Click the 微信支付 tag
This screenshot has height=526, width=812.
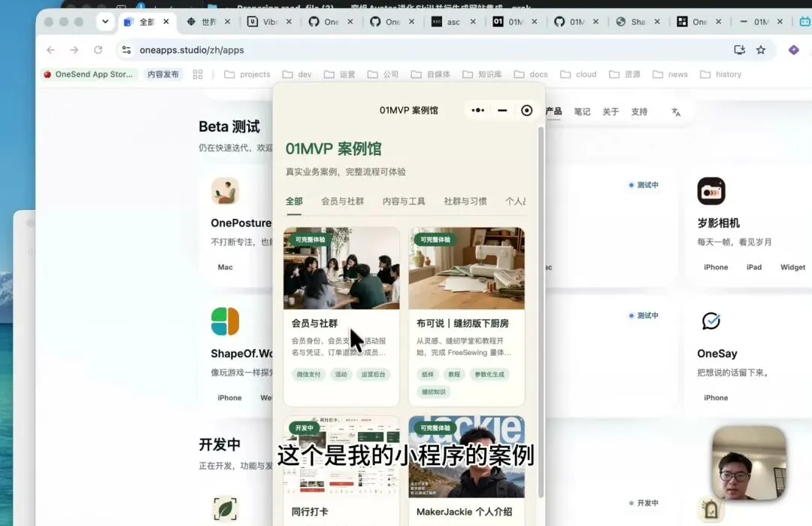[x=308, y=374]
